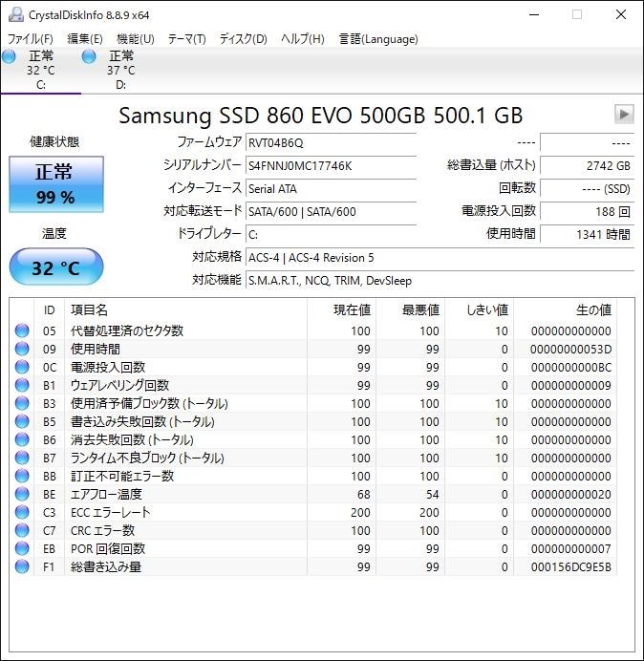The image size is (644, 661).
Task: Select the ランタイム不良ブロック (トータル) attribute name
Action: [147, 458]
